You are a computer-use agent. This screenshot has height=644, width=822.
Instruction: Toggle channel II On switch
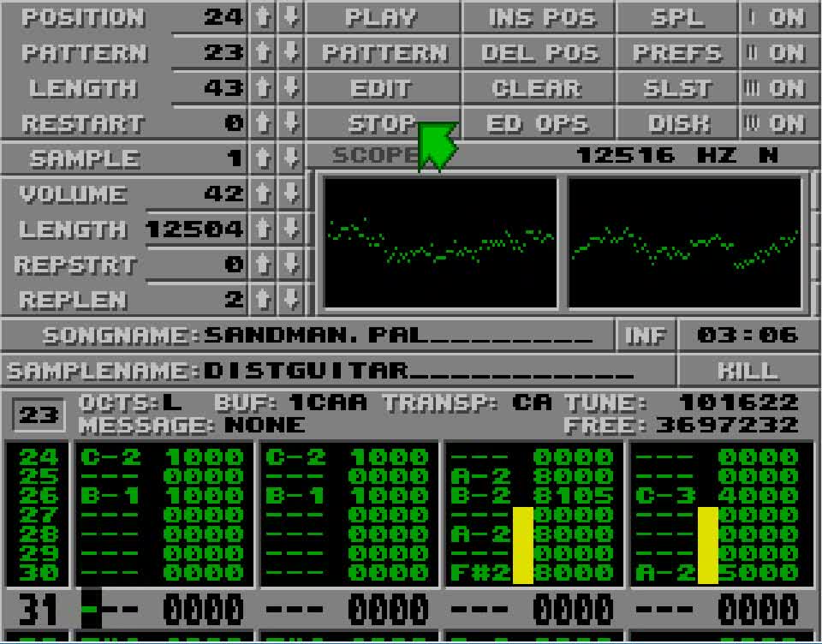tap(779, 52)
